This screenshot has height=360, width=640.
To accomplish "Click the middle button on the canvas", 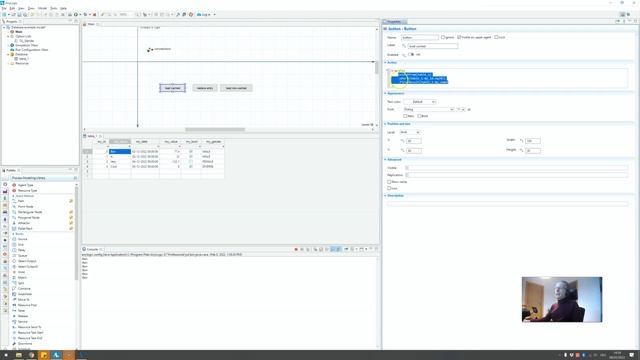I will point(204,88).
